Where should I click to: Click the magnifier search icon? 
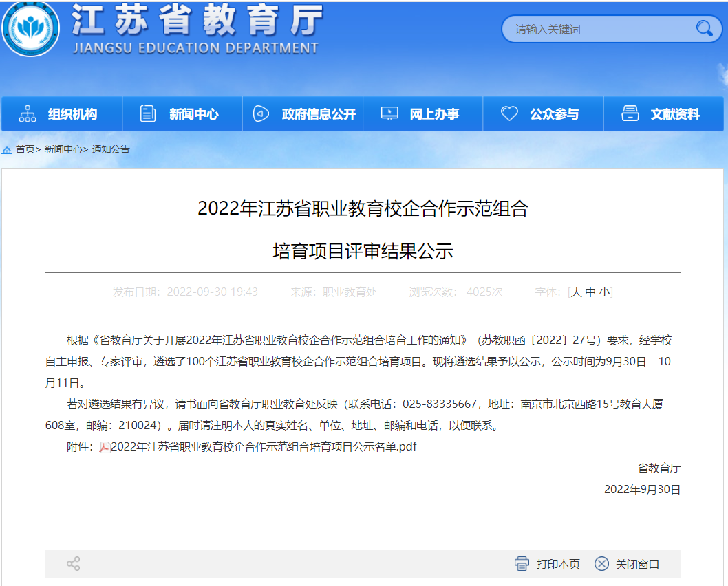[704, 28]
